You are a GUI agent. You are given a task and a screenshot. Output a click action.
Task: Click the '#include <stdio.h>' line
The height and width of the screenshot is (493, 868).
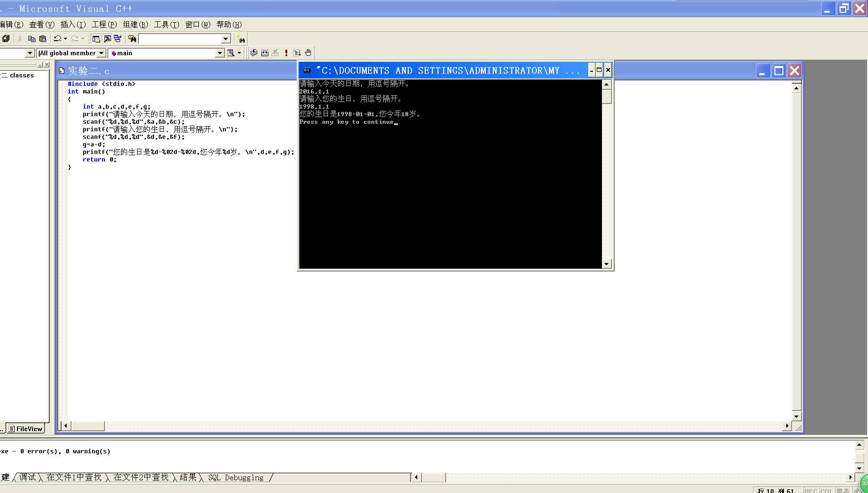[102, 84]
